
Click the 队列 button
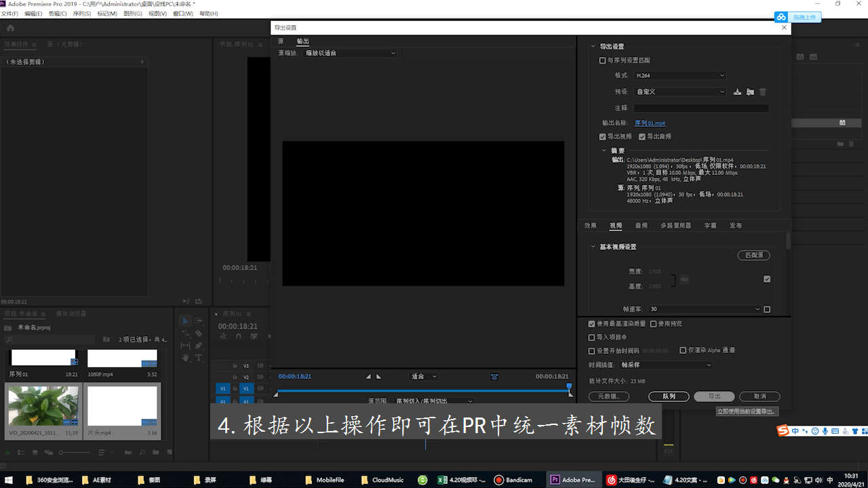pos(669,396)
